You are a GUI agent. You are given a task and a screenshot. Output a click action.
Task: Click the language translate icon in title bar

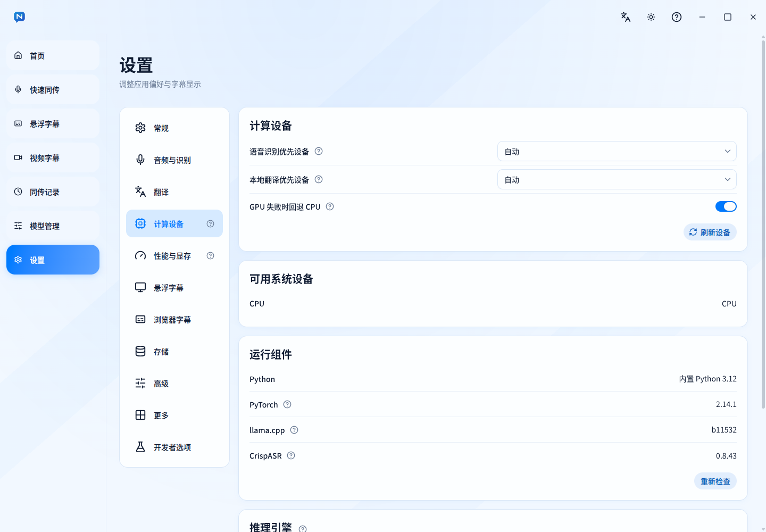pos(626,17)
